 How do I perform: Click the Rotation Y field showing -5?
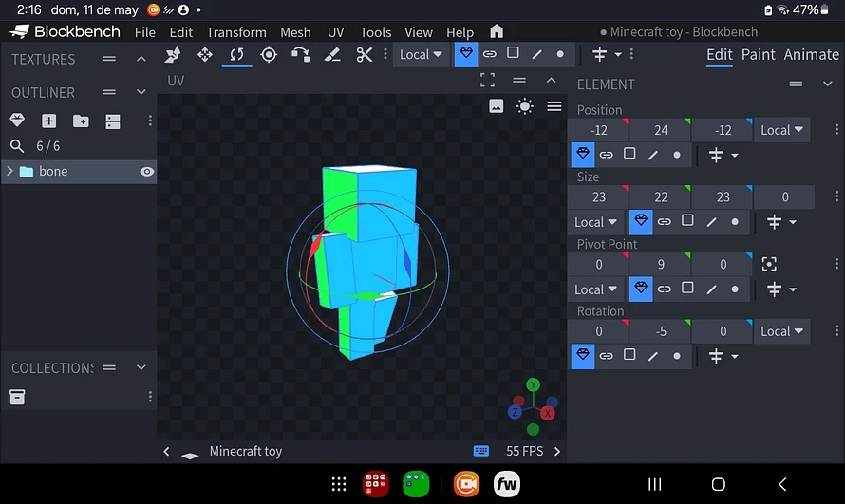[x=661, y=331]
